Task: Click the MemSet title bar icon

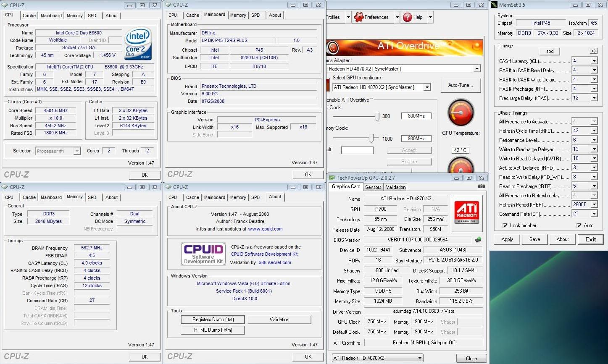Action: [x=495, y=5]
